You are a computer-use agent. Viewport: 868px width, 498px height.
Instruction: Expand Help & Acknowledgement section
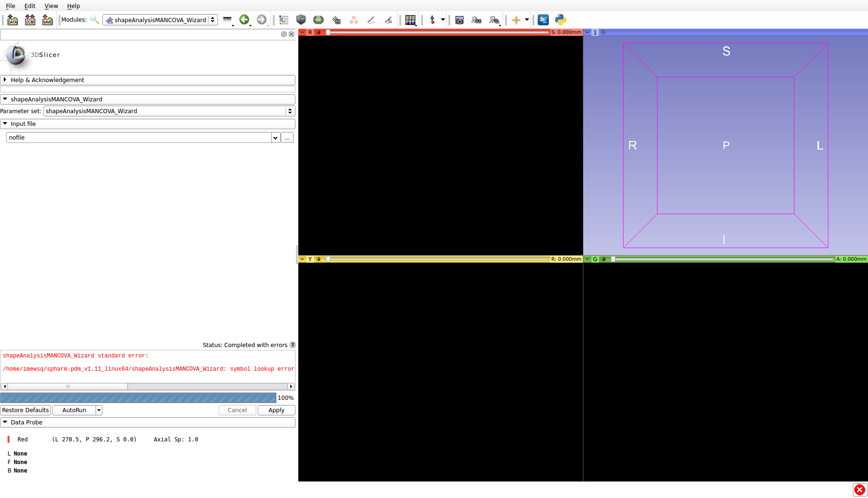5,80
